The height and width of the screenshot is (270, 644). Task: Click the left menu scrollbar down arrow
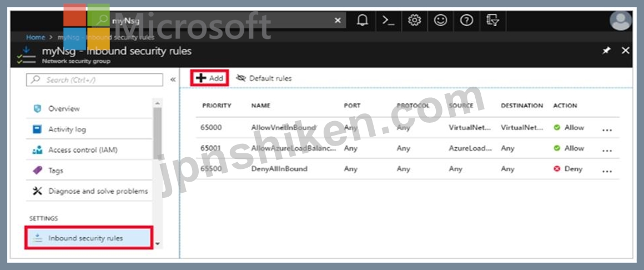click(158, 244)
